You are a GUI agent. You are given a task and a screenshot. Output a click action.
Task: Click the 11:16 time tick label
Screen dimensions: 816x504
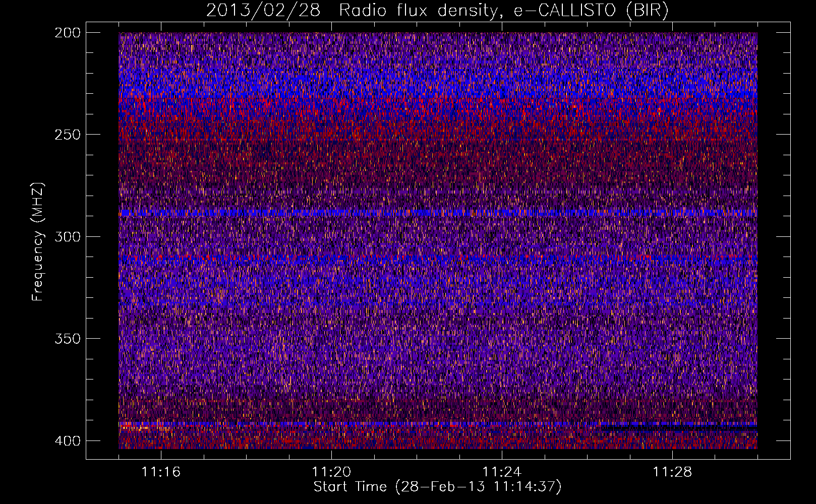coord(161,472)
